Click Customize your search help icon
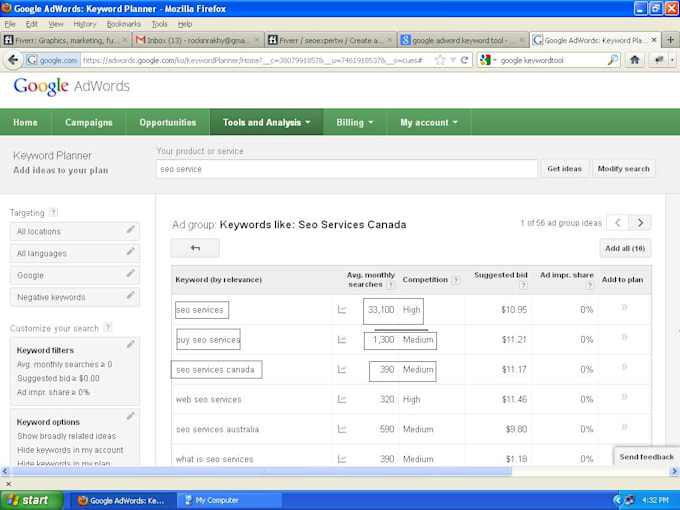Viewport: 680px width, 510px height. pos(108,327)
